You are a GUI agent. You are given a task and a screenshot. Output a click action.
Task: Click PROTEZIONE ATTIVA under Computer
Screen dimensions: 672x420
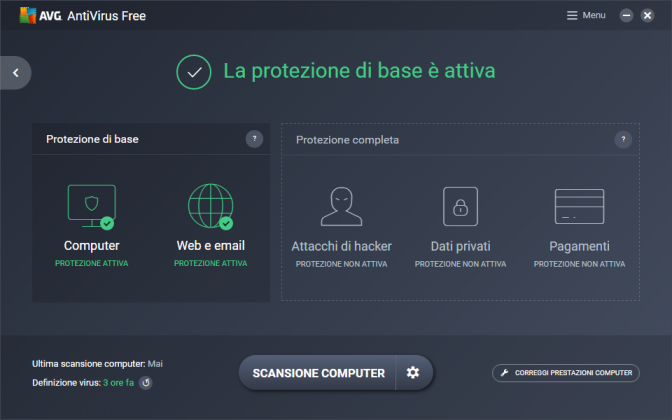92,263
